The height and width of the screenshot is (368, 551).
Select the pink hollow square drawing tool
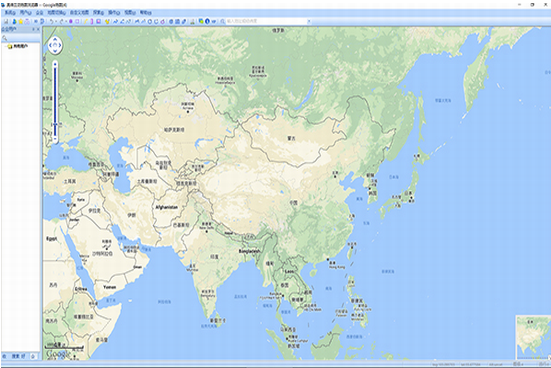[77, 21]
